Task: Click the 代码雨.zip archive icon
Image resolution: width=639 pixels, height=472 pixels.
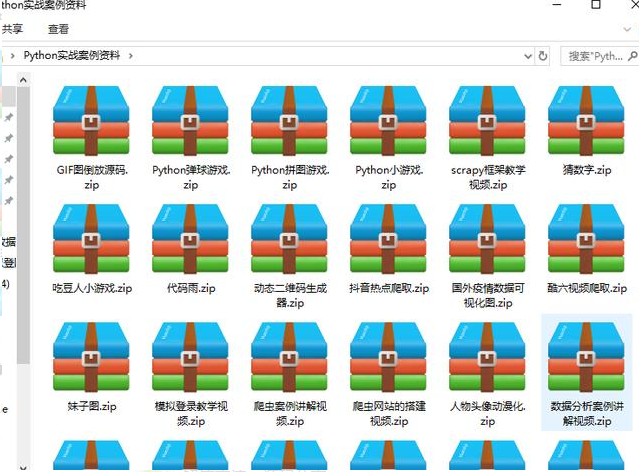Action: (190, 239)
